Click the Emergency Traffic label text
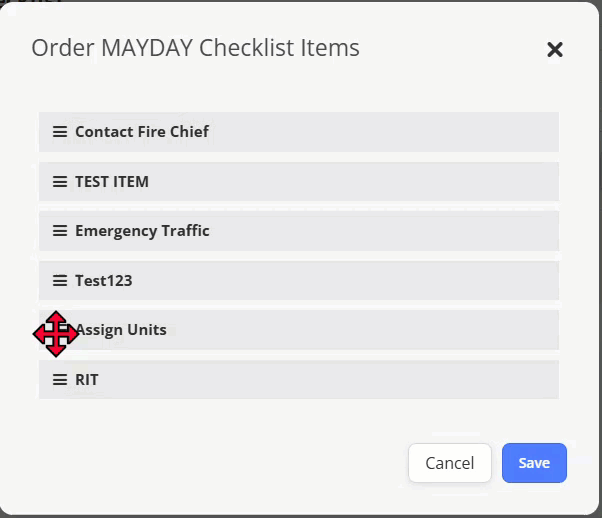The image size is (602, 518). point(142,231)
